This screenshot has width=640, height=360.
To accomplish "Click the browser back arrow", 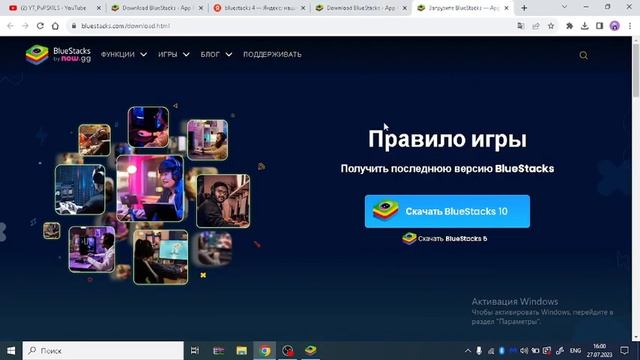I will (10, 26).
